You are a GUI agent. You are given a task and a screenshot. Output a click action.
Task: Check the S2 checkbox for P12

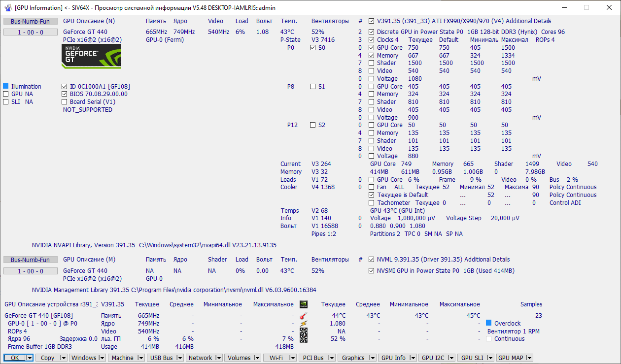pyautogui.click(x=313, y=125)
